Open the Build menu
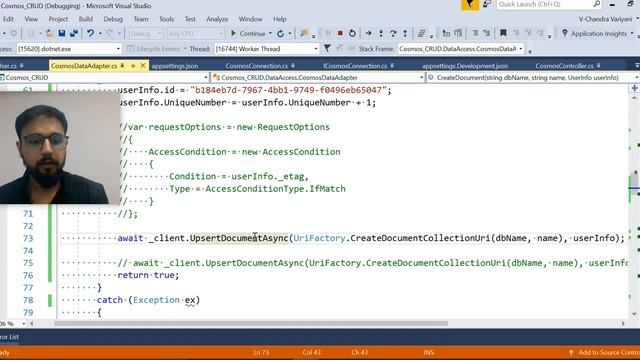Screen dimensions: 640x360 85,19
